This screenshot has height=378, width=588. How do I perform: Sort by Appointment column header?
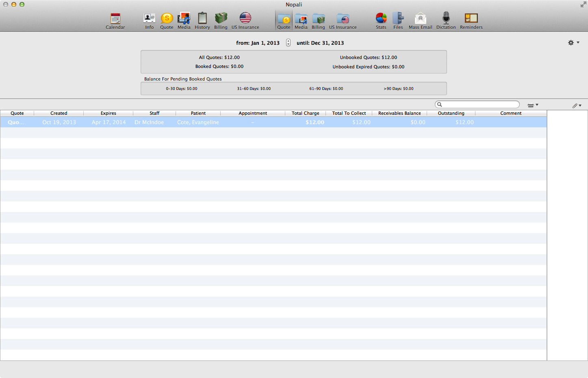click(253, 113)
